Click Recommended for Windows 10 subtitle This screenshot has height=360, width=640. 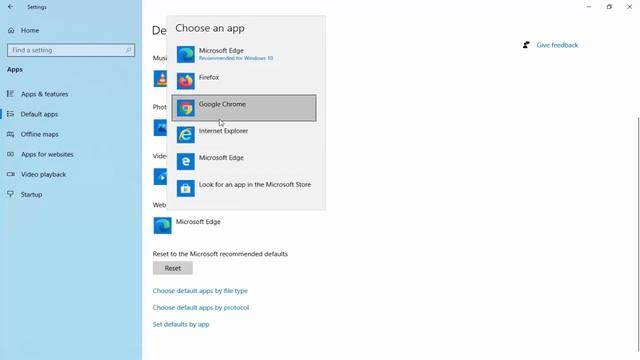(236, 58)
